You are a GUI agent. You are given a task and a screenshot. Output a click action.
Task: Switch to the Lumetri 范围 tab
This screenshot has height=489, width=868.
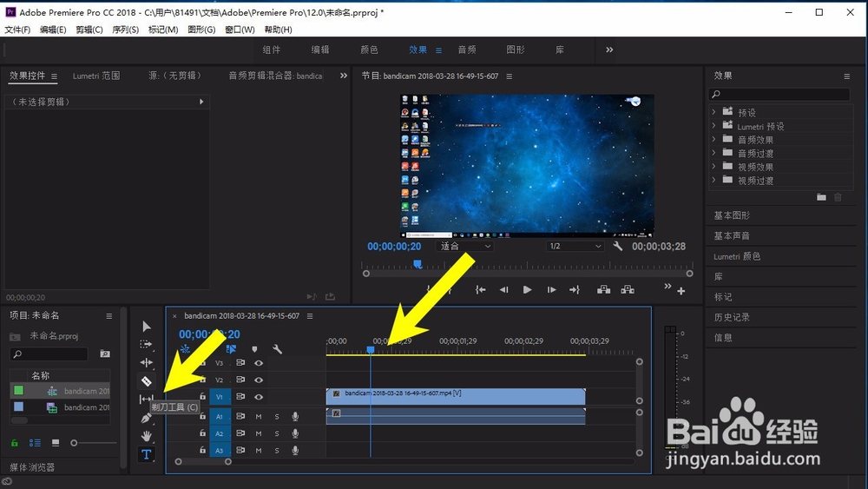(x=96, y=76)
